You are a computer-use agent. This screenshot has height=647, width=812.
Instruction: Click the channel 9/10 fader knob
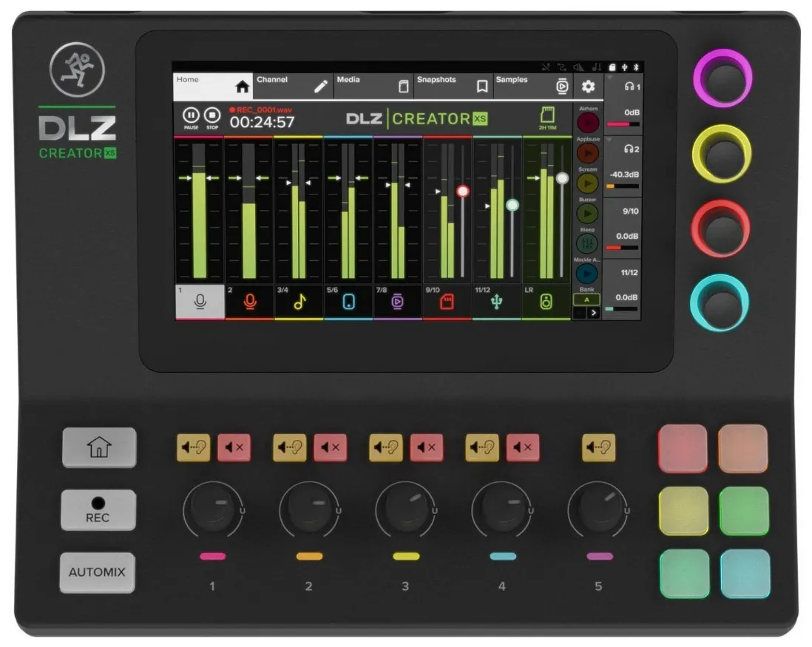pos(463,191)
